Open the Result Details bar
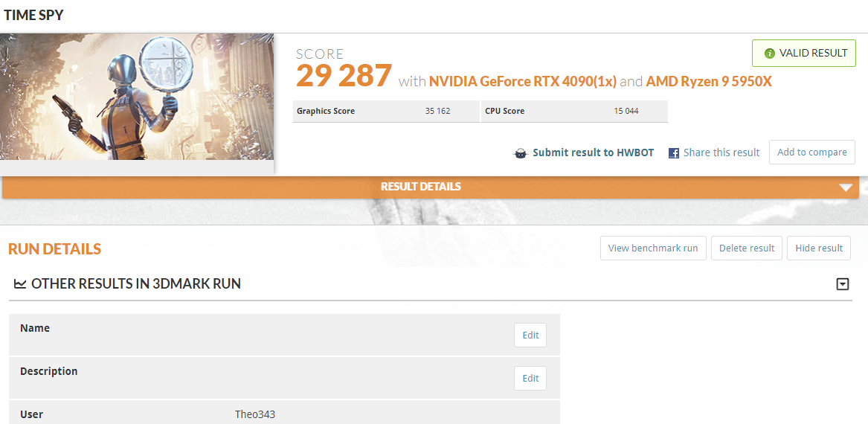 click(x=431, y=187)
